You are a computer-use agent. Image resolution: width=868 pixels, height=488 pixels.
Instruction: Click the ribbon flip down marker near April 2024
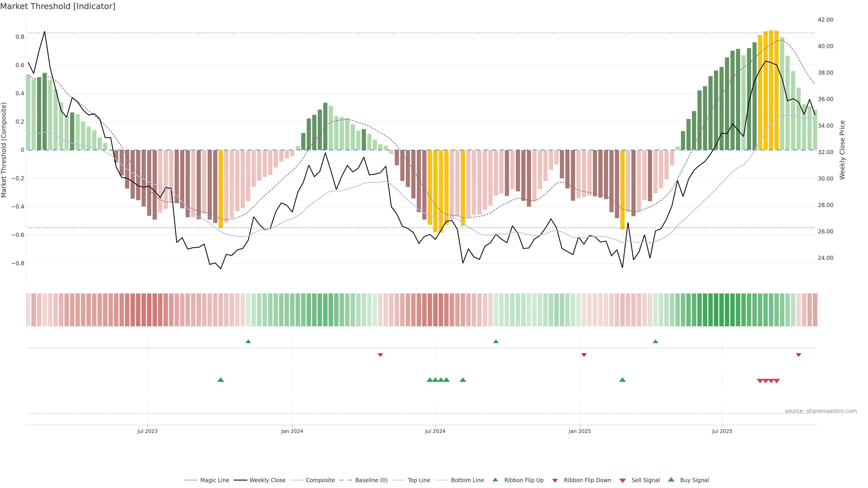[x=380, y=355]
